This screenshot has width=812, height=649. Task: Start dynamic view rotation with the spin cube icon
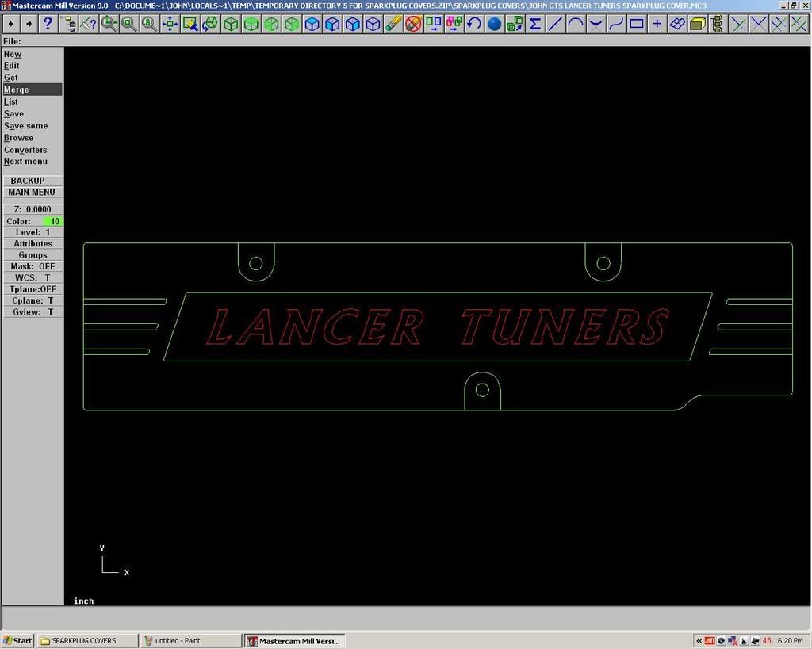(210, 24)
